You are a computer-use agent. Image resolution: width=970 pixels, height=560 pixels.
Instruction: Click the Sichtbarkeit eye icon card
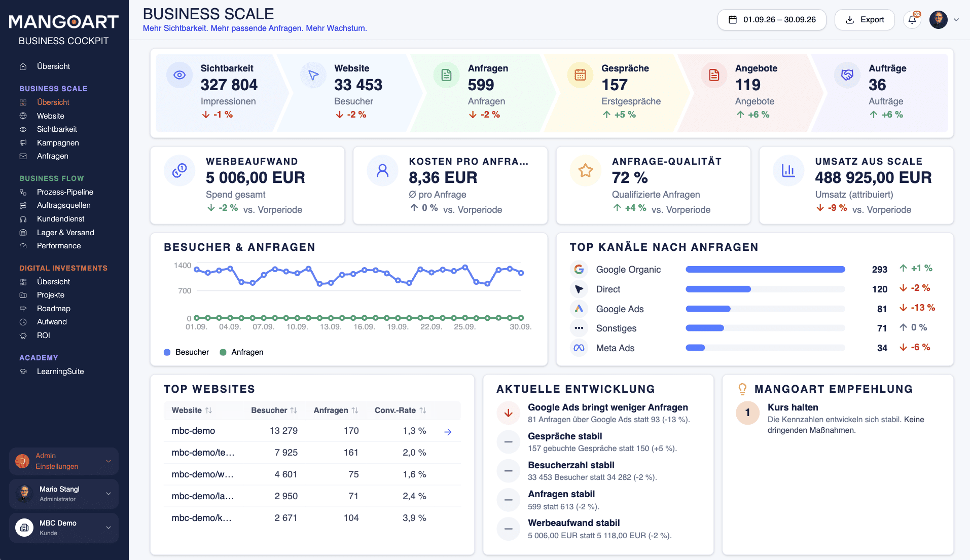pos(179,75)
